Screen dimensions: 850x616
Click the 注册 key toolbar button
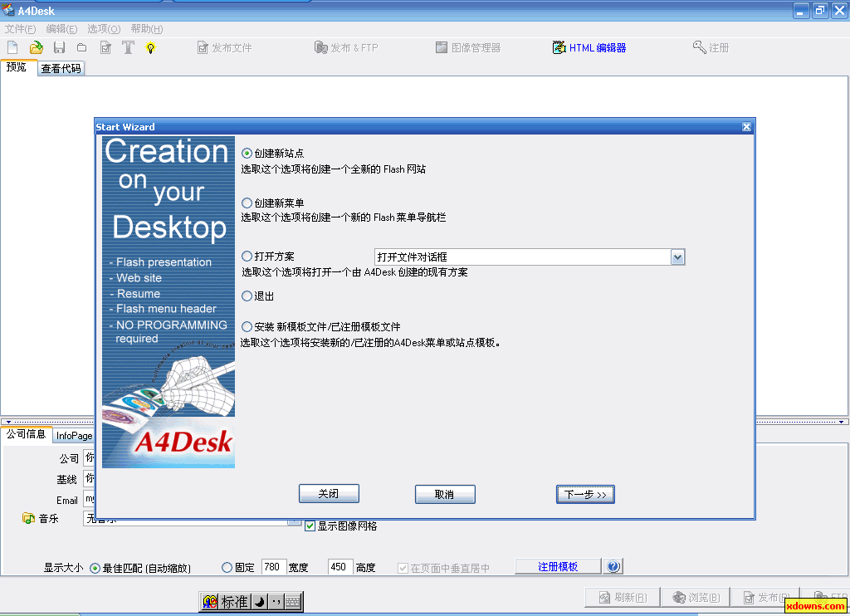click(x=711, y=47)
